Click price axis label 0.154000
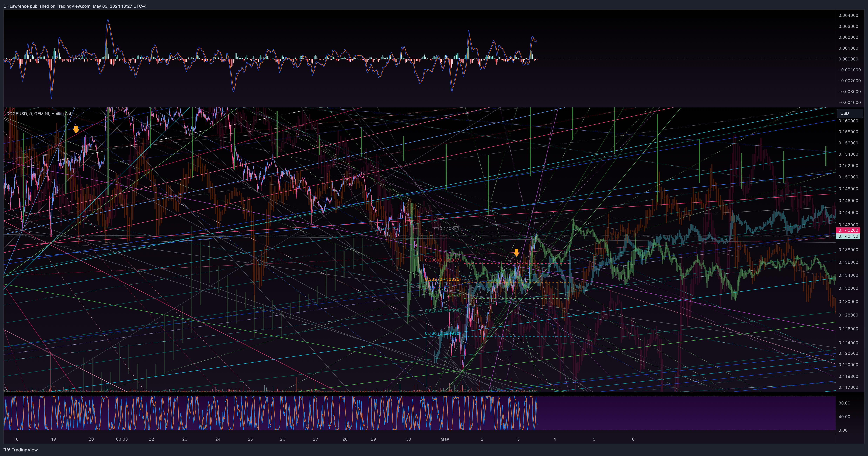The image size is (868, 456). click(849, 154)
